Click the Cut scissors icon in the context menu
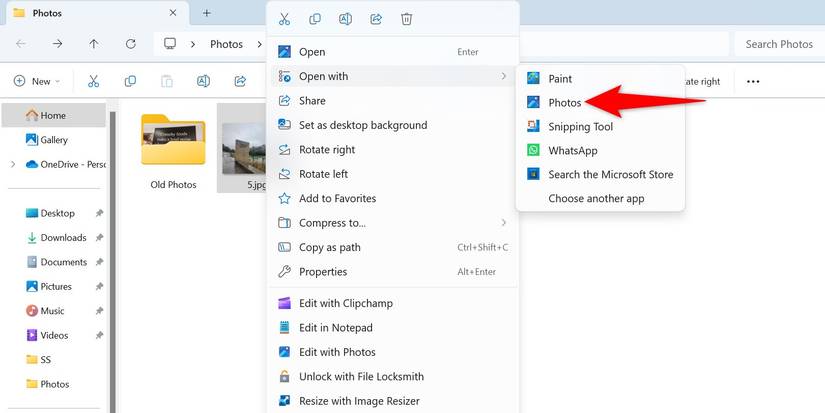The image size is (825, 413). tap(284, 19)
